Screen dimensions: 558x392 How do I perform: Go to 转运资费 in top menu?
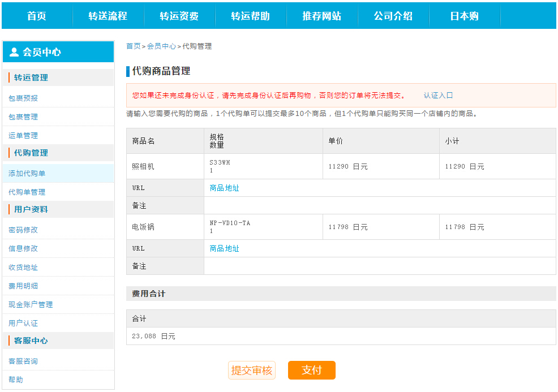click(179, 16)
